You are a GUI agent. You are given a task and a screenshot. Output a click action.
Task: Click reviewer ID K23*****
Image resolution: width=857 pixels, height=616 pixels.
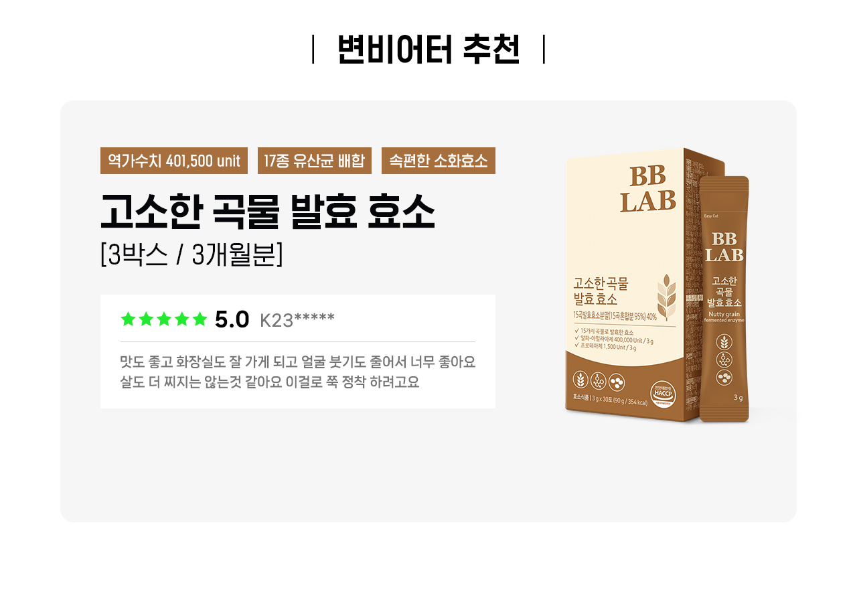pos(297,320)
